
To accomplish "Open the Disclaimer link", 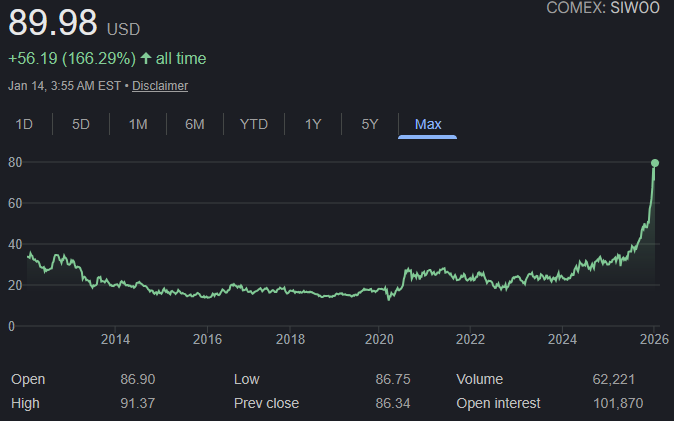I will (160, 86).
